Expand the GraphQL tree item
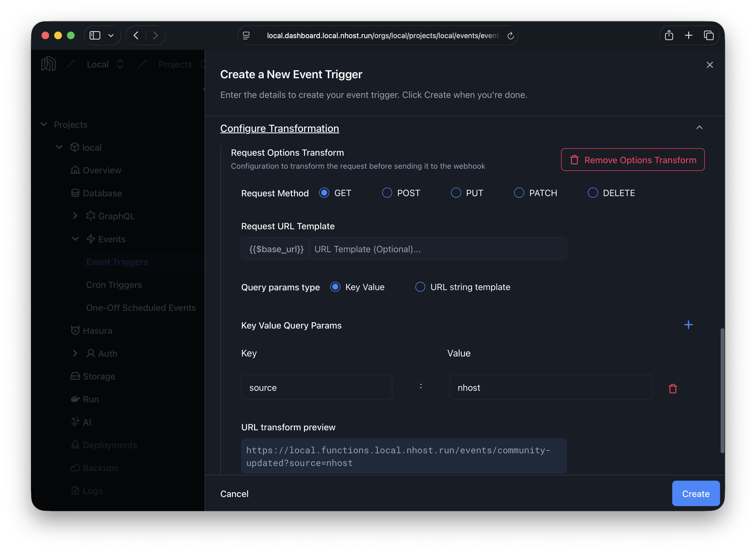 click(75, 216)
